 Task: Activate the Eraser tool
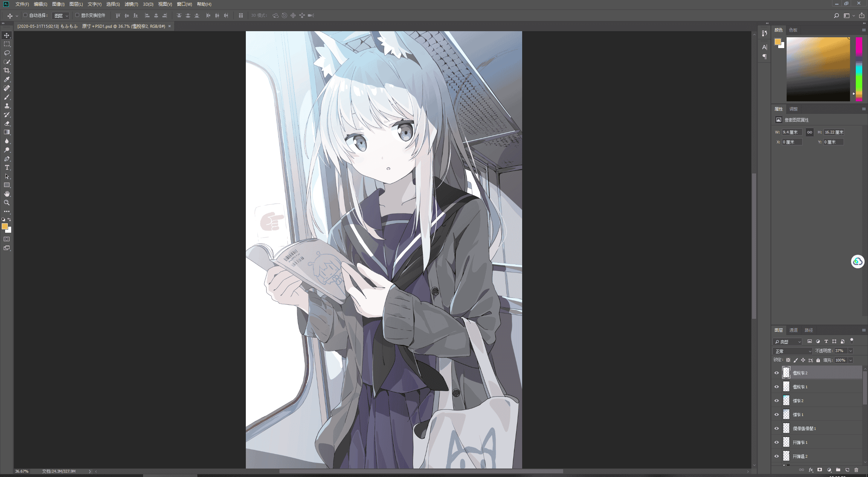(7, 123)
